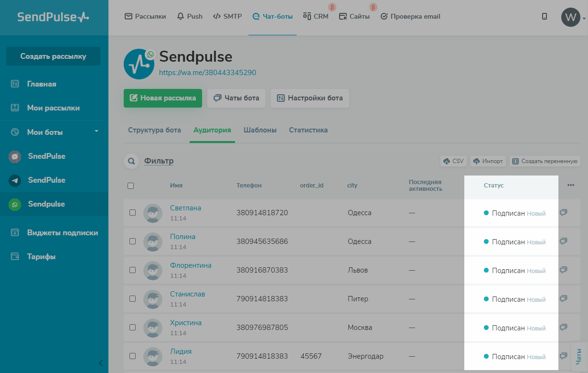588x373 pixels.
Task: Open Сайты in the top menu
Action: click(x=354, y=16)
